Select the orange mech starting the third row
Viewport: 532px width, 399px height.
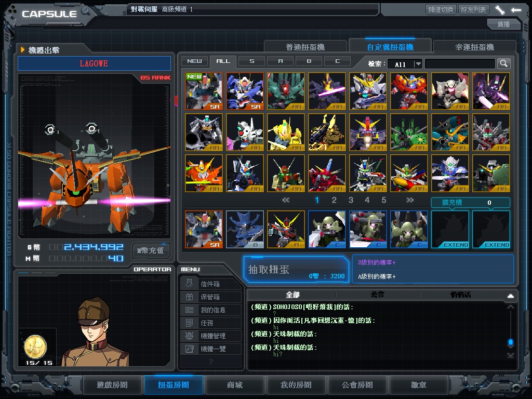pyautogui.click(x=204, y=174)
